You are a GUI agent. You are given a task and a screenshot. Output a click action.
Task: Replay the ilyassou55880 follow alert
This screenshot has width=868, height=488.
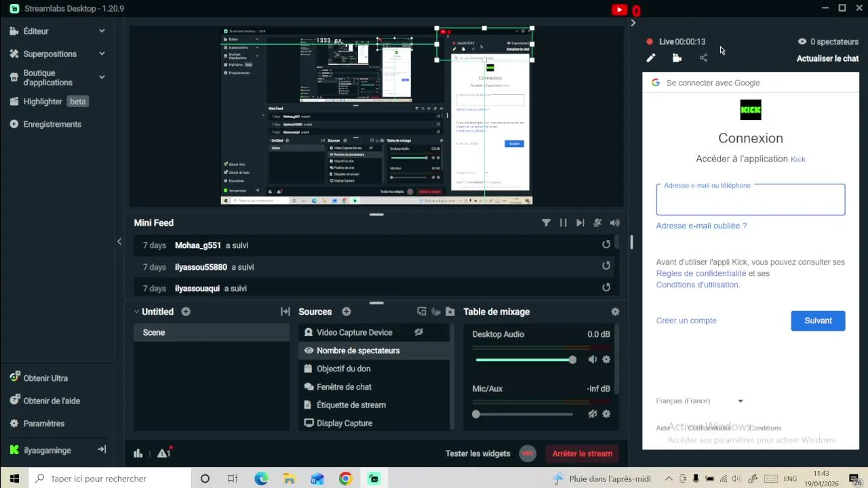[x=606, y=266]
